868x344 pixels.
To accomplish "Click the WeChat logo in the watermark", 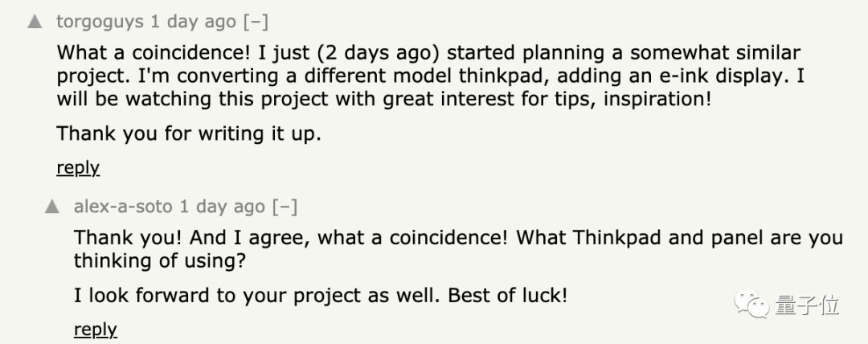I will (x=751, y=304).
